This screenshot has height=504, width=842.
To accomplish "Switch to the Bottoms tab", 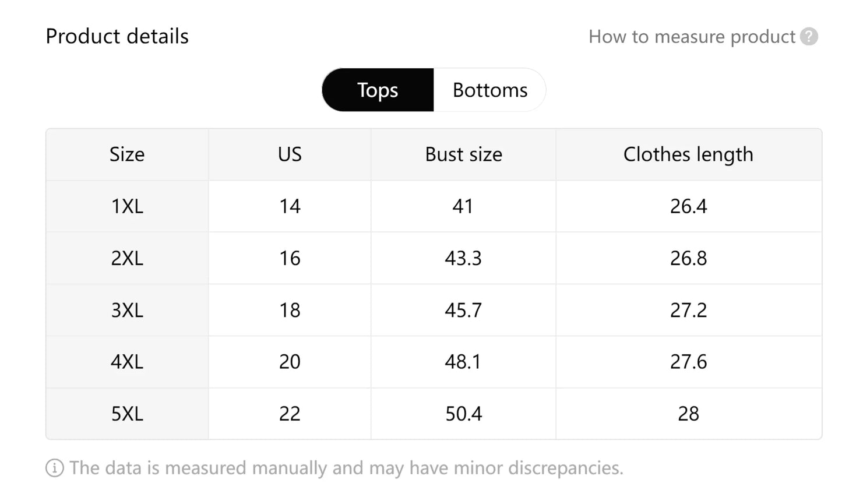I will pos(489,90).
